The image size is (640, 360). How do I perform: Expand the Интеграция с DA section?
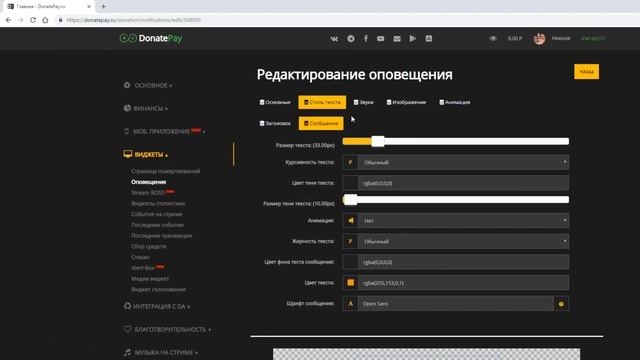[x=157, y=306]
